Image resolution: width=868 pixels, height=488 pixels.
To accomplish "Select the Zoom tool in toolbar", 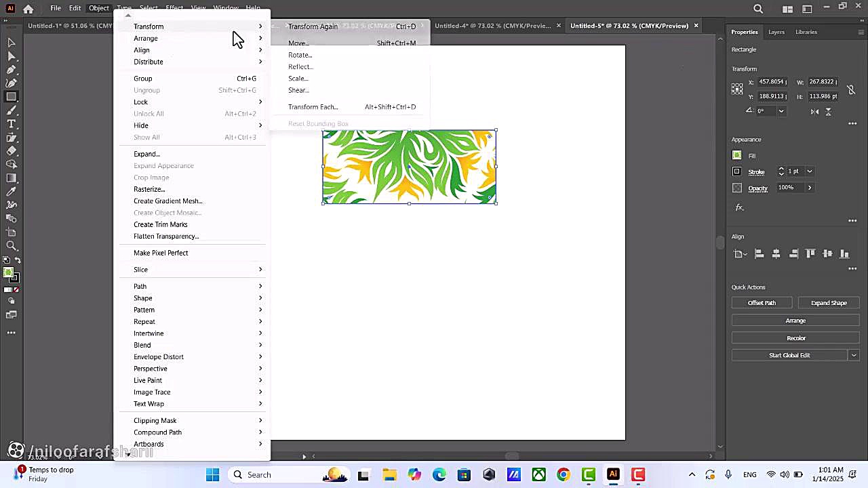I will (12, 246).
